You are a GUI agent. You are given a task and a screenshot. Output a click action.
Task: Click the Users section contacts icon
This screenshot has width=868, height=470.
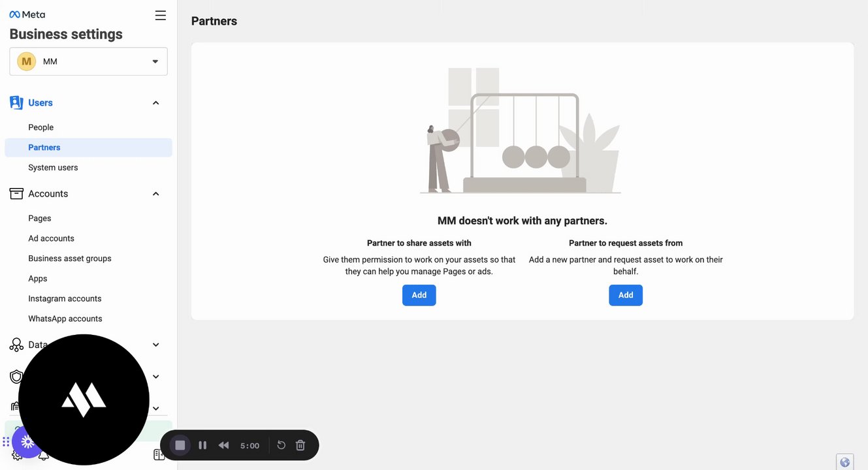pos(16,102)
